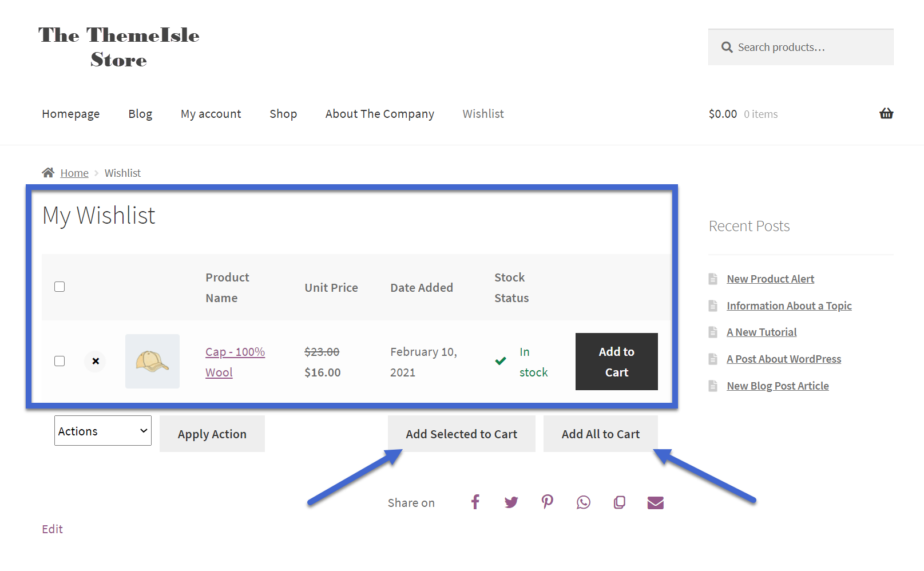924x571 pixels.
Task: Share the wishlist on Facebook
Action: [x=475, y=502]
